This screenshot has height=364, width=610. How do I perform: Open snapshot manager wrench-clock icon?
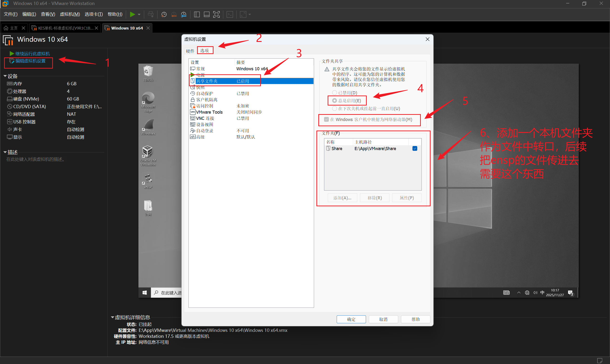click(x=183, y=15)
